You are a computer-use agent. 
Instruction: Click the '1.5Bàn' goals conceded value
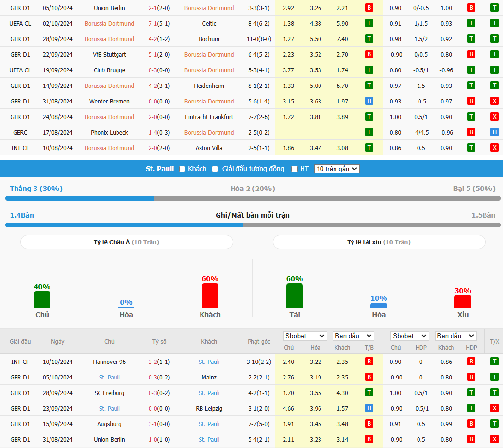coord(484,215)
